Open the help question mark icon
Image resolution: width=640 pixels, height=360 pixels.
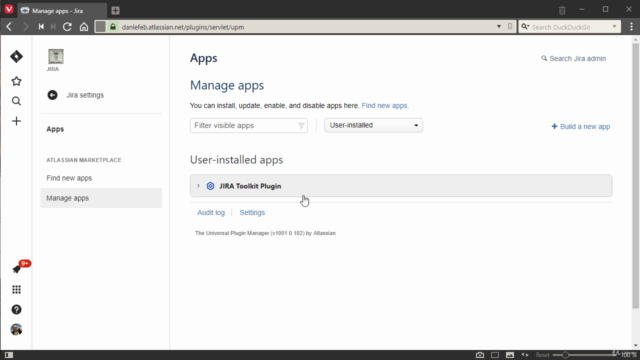coord(16,309)
